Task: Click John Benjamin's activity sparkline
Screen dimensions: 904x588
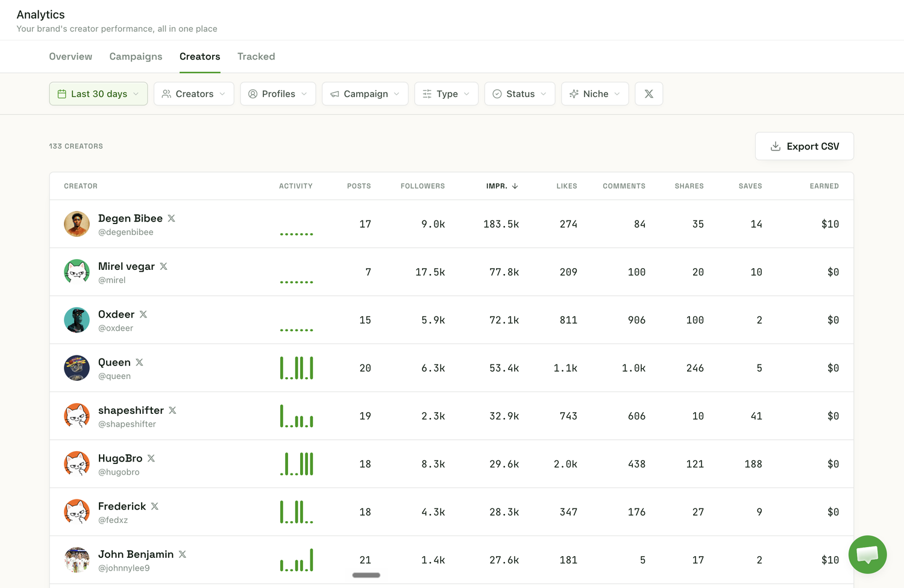Action: pos(297,560)
